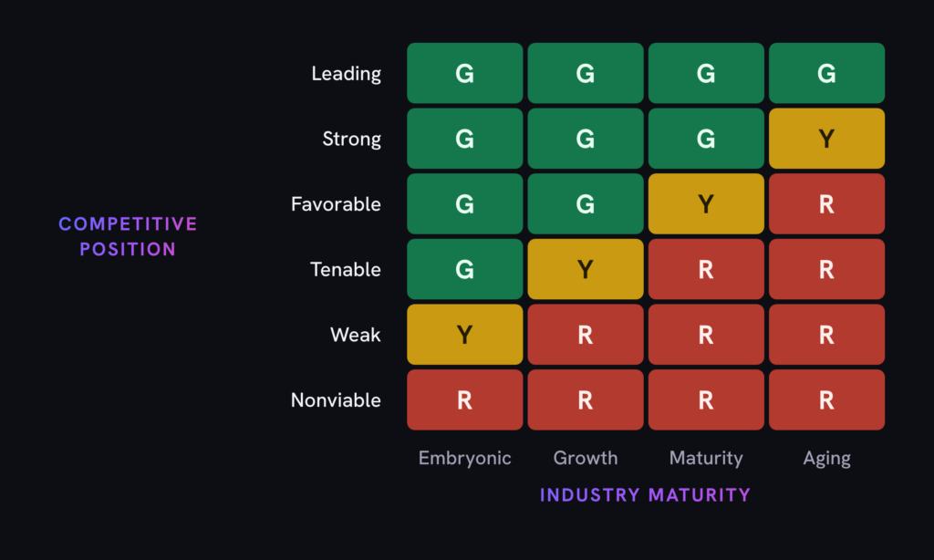Click the Favorable row label
934x560 pixels.
(336, 204)
